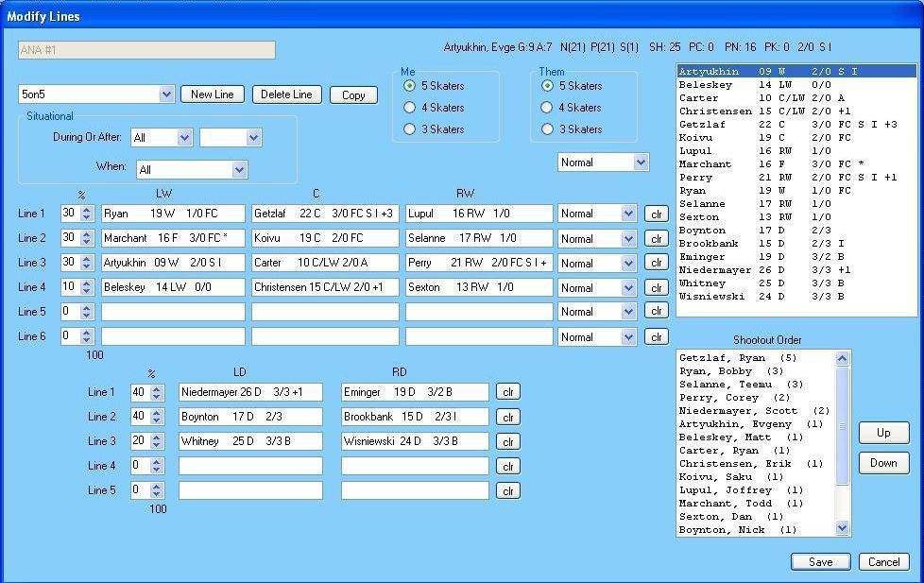Viewport: 924px width, 583px height.
Task: Click clr button for forward Line 1
Action: [x=656, y=214]
